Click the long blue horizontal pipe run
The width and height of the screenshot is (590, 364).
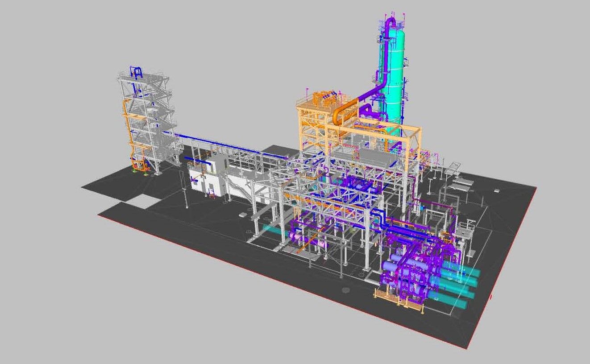223,144
